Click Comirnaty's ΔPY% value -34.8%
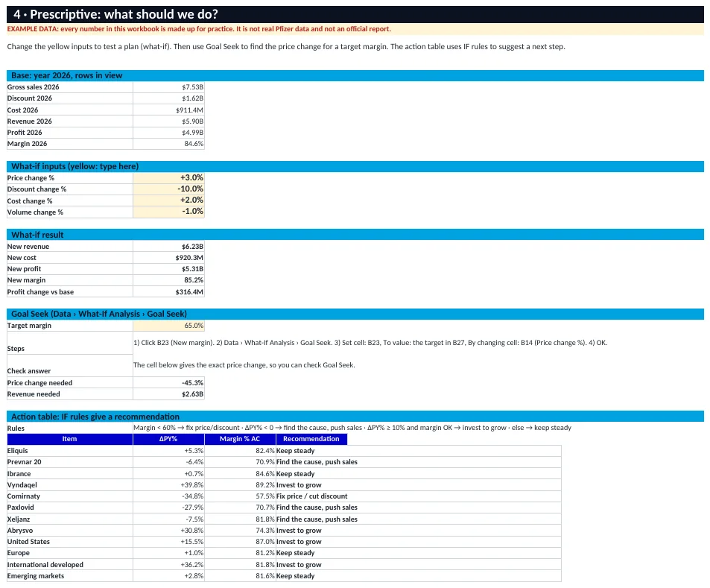Screen dimensions: 710x588 [x=168, y=496]
